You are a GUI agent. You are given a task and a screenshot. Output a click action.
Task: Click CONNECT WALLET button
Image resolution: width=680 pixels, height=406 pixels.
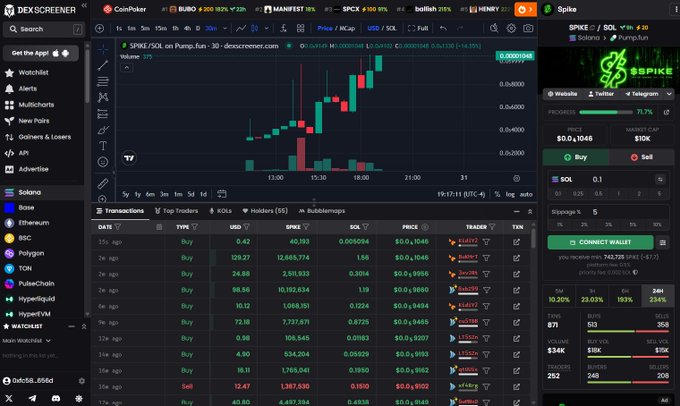click(x=600, y=242)
